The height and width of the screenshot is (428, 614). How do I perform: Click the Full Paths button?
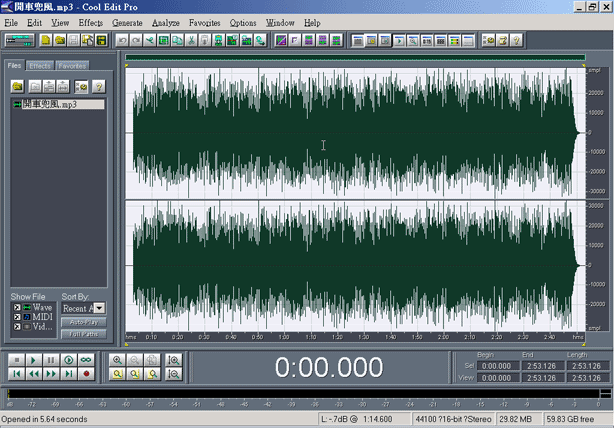coord(84,334)
